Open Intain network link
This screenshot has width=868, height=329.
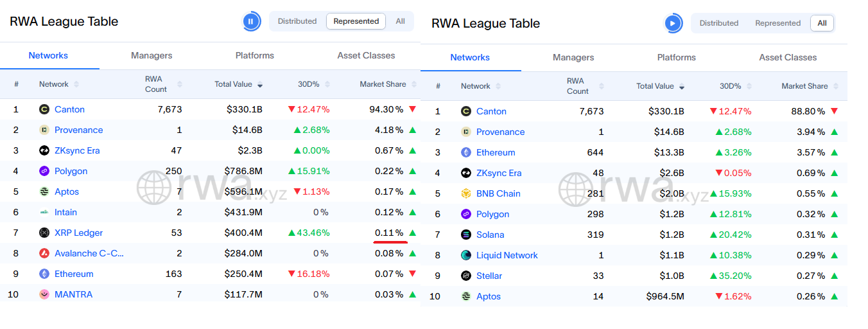pyautogui.click(x=65, y=212)
